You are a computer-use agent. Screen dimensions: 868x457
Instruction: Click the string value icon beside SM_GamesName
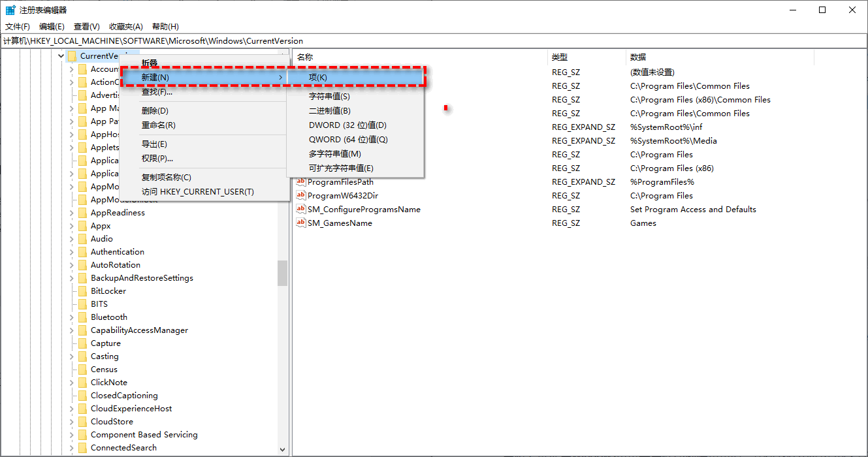pos(301,223)
